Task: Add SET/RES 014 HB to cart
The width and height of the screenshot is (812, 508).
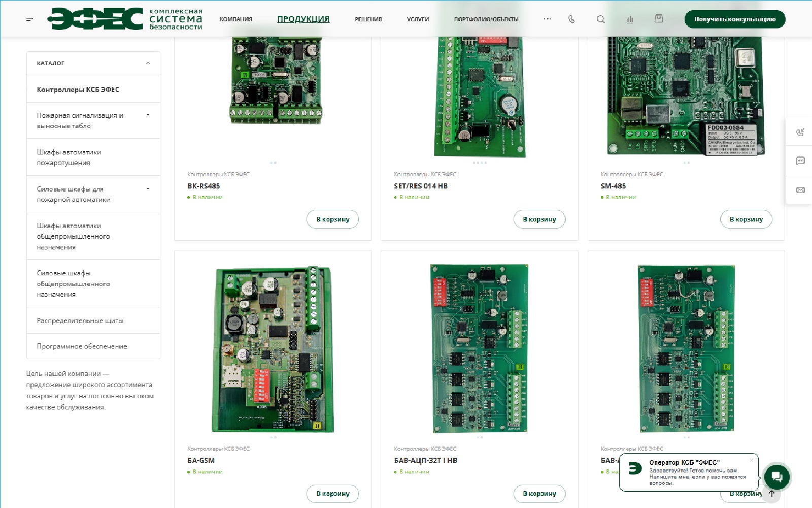Action: point(539,219)
